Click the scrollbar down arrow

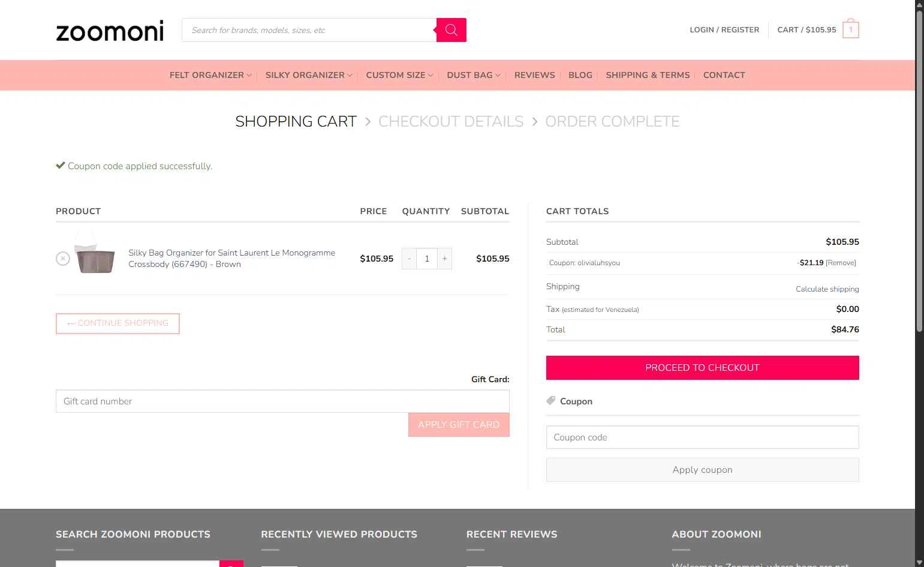point(919,562)
